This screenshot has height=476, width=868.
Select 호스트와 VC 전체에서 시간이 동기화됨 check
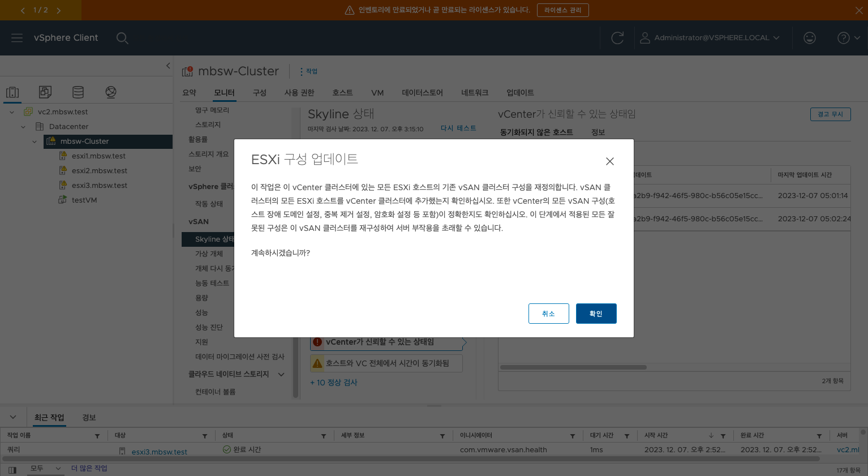tap(386, 363)
